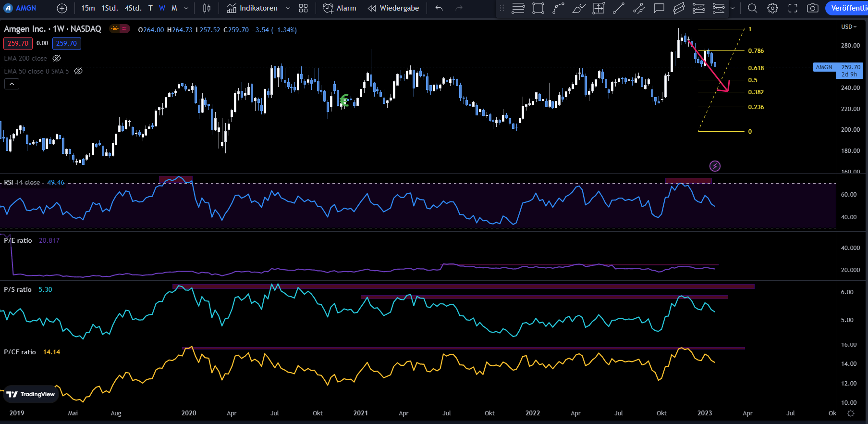Select the callout comment tool
Image resolution: width=868 pixels, height=424 pixels.
[x=659, y=8]
